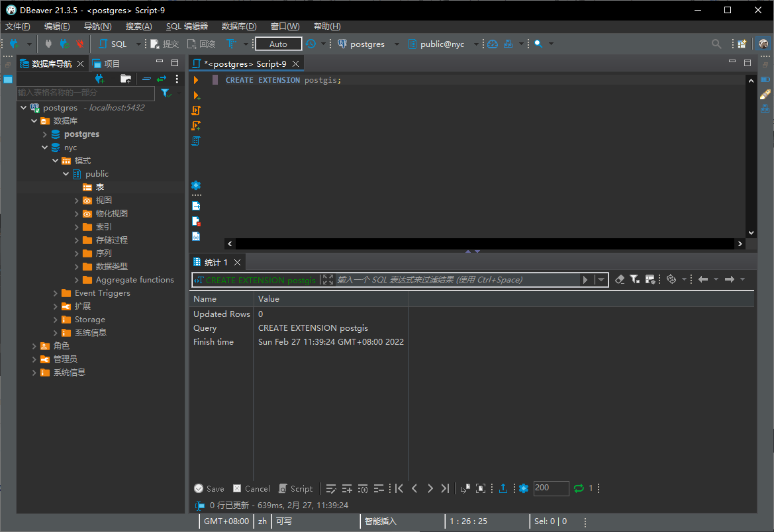The image size is (774, 532).
Task: Click the editor horizontal scrollbar right arrow
Action: click(x=740, y=244)
